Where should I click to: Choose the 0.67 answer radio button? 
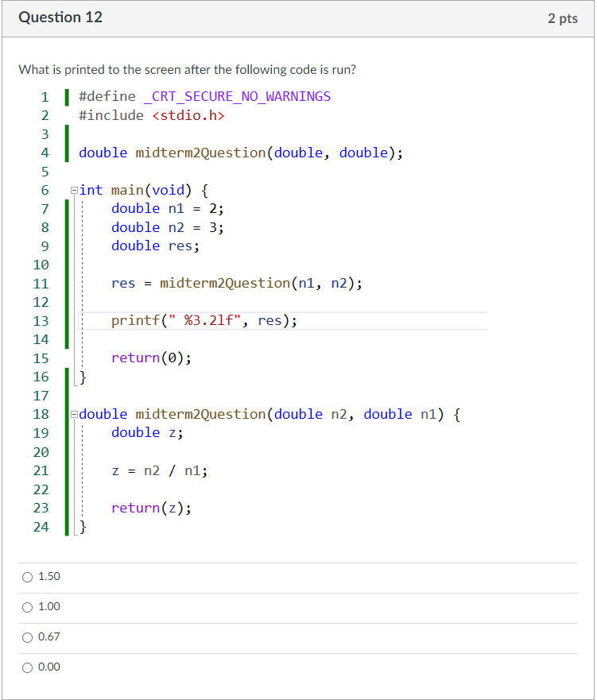(x=27, y=637)
